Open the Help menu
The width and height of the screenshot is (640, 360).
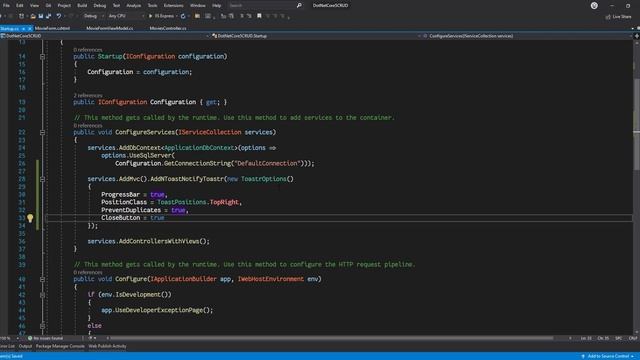(216, 6)
